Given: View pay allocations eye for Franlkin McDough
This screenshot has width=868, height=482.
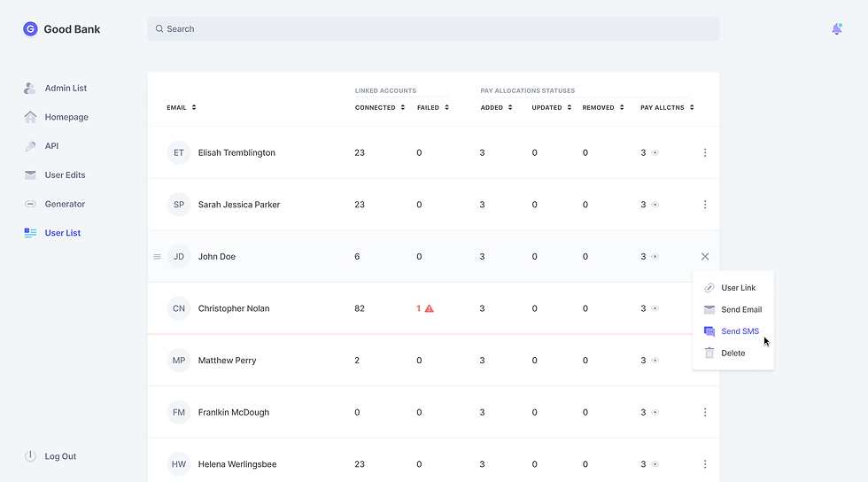Looking at the screenshot, I should coord(655,412).
